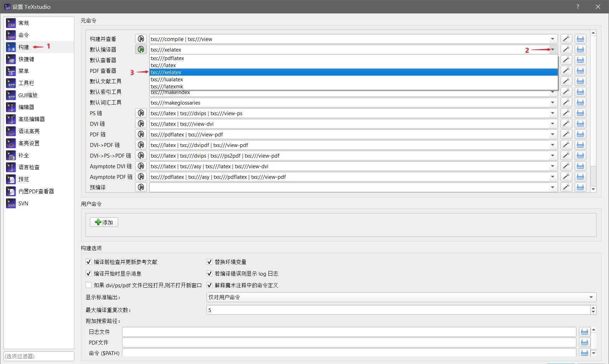This screenshot has height=364, width=609.
Task: Open wrench configure icon for DVI->PDF 链
Action: [x=566, y=145]
